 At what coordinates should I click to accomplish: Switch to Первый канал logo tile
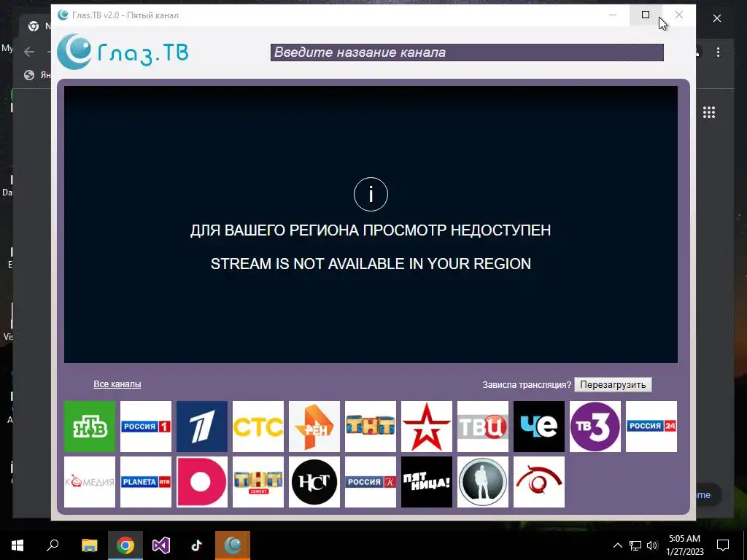(202, 426)
